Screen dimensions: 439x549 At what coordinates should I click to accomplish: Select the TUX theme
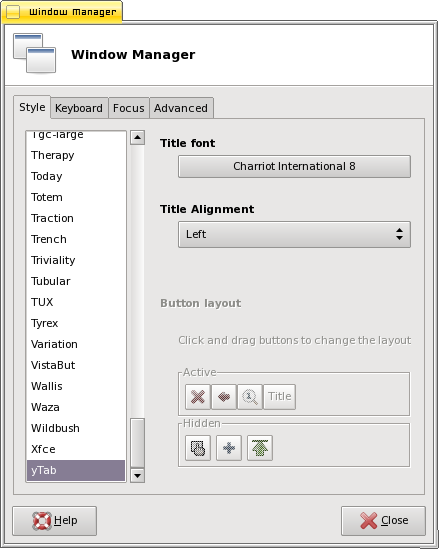click(x=76, y=302)
